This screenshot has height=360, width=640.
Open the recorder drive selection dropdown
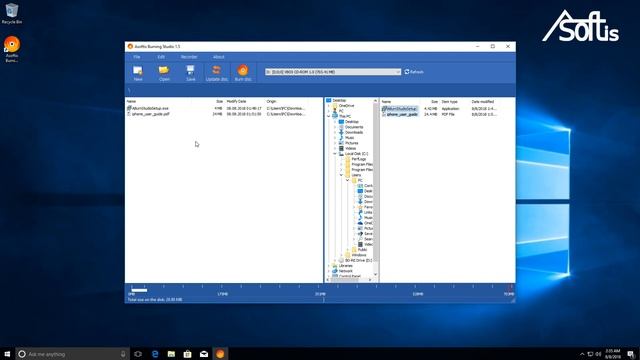(333, 72)
